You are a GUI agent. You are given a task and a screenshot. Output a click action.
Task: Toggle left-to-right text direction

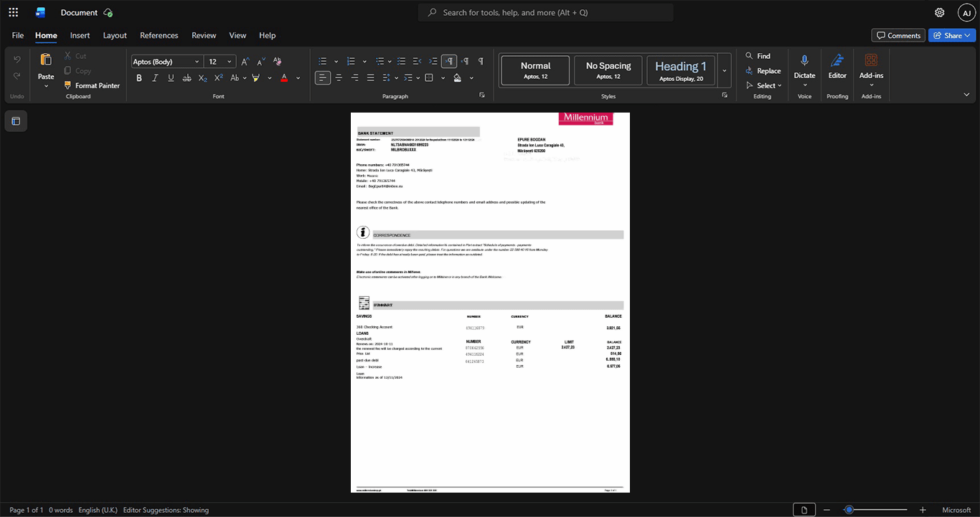click(449, 62)
